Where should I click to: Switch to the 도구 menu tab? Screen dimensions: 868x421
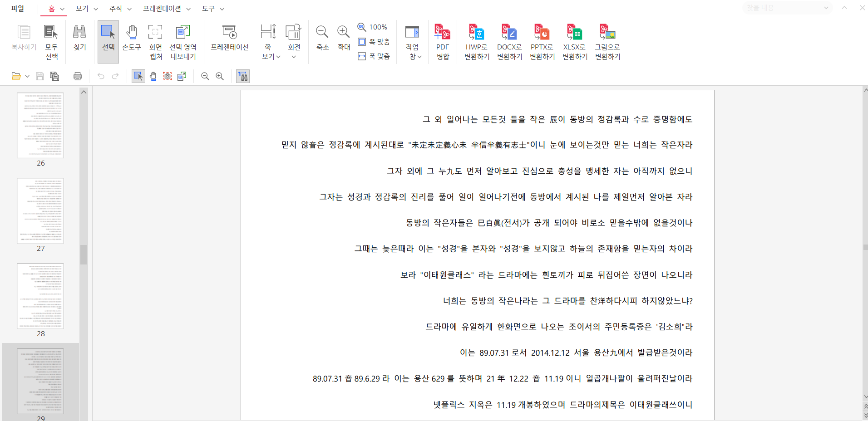pos(212,9)
